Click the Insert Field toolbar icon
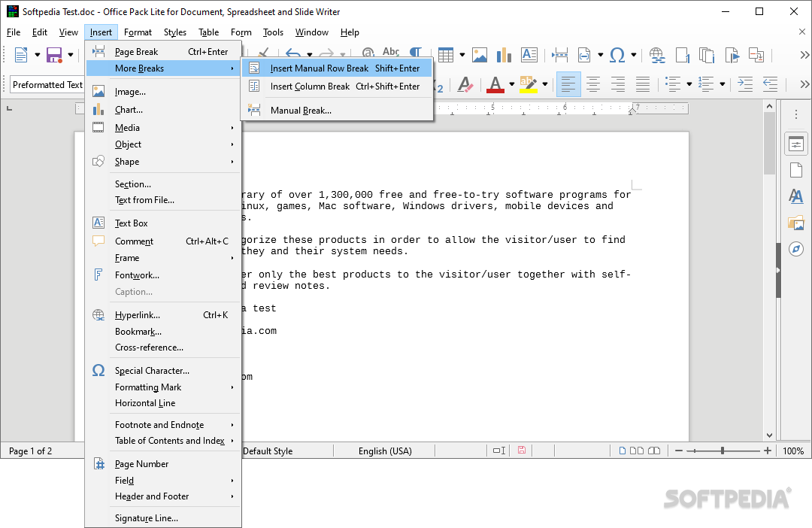The height and width of the screenshot is (528, 812). click(584, 54)
